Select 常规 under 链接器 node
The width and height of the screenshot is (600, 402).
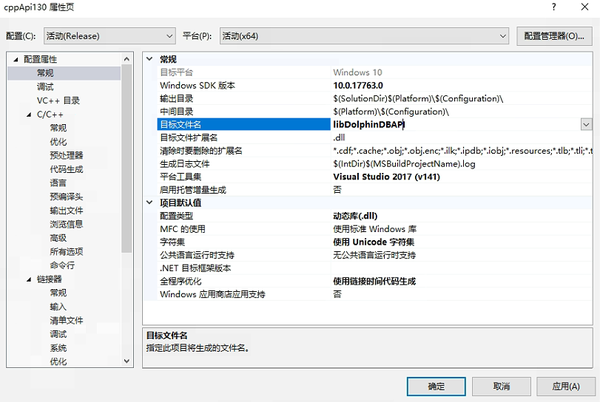click(x=58, y=293)
